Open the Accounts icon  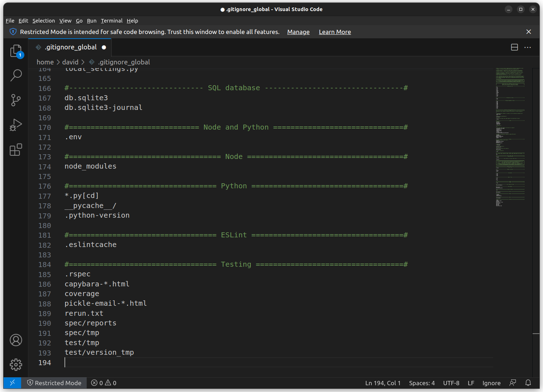tap(16, 340)
